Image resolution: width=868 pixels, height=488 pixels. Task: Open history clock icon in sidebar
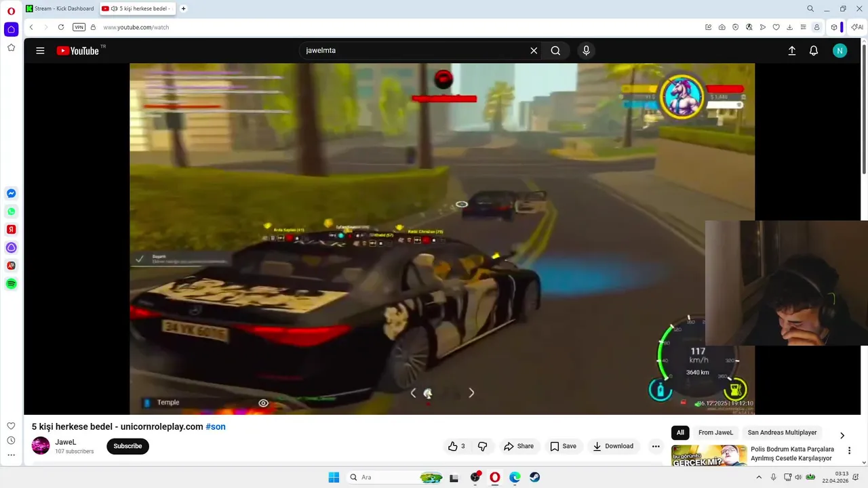[x=11, y=441]
